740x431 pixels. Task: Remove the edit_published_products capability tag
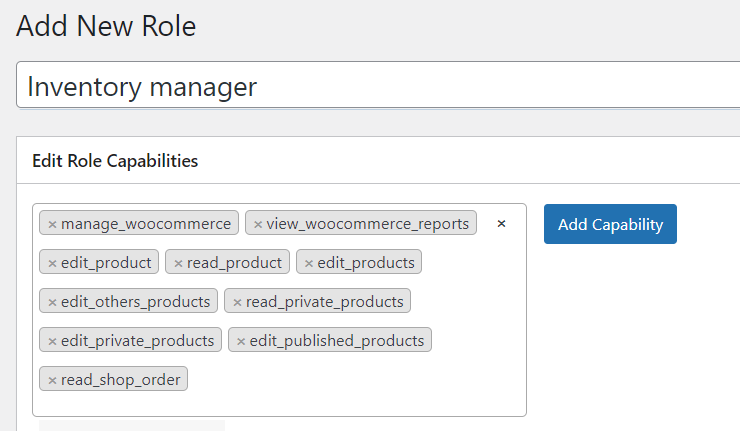pos(241,341)
